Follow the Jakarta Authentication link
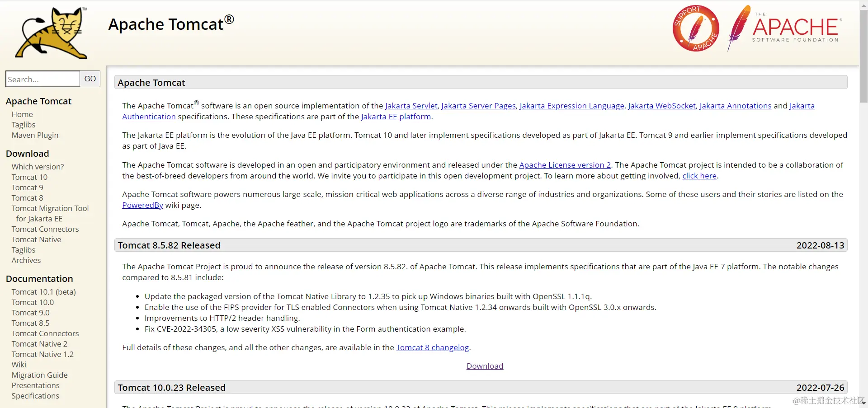The height and width of the screenshot is (408, 868). click(x=149, y=117)
